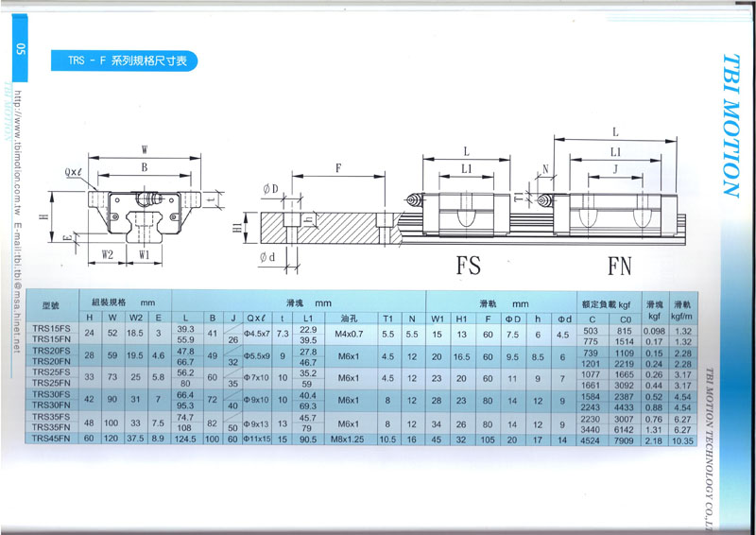Click the rail weight value 10.35

683,440
